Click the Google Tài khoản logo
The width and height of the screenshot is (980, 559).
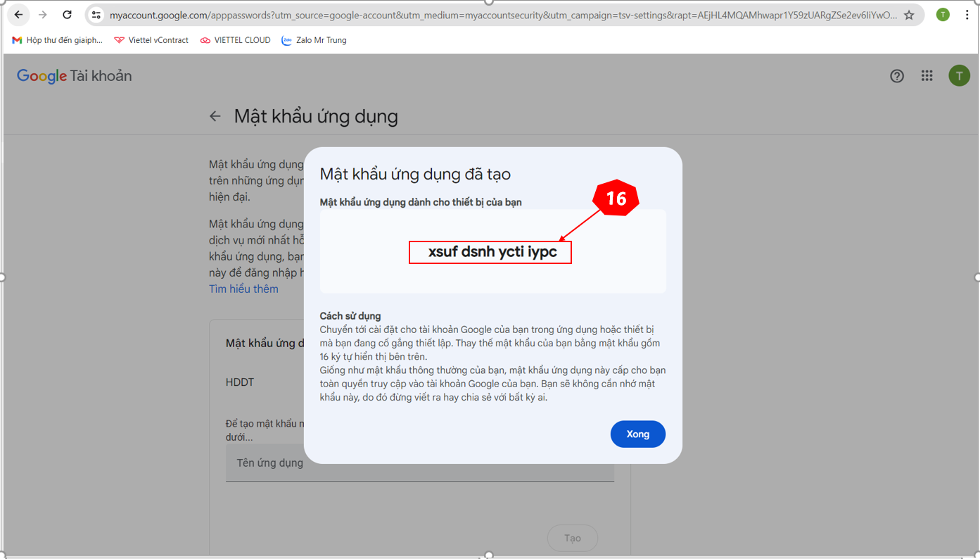tap(74, 76)
